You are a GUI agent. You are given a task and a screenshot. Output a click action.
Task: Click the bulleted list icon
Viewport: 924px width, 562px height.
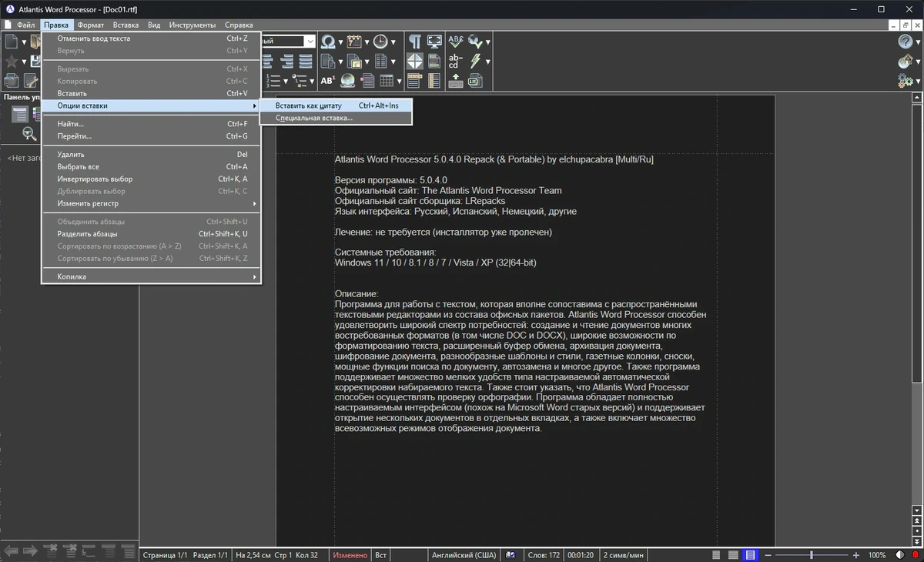pos(300,79)
